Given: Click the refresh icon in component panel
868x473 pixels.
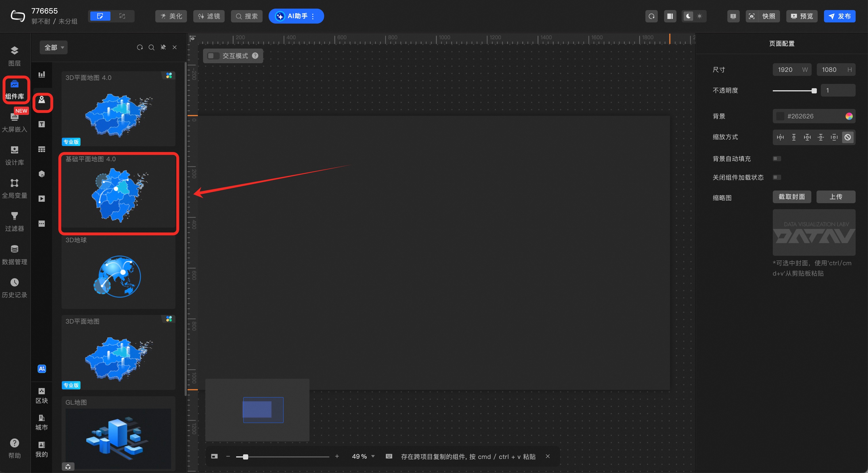Looking at the screenshot, I should pos(139,47).
